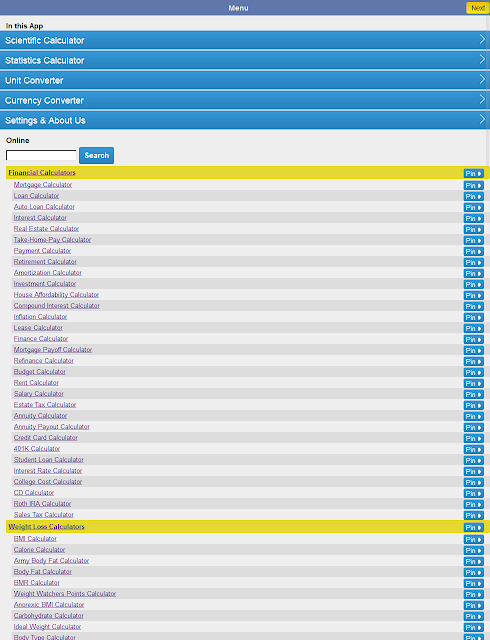Open the Auto Loan Calculator link
Viewport: 490px width, 640px height.
[44, 207]
